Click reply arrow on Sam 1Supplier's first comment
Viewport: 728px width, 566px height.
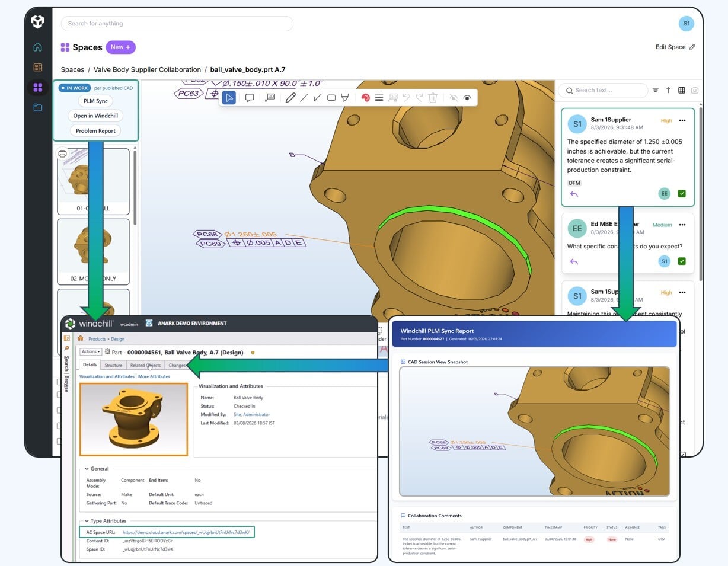[573, 194]
